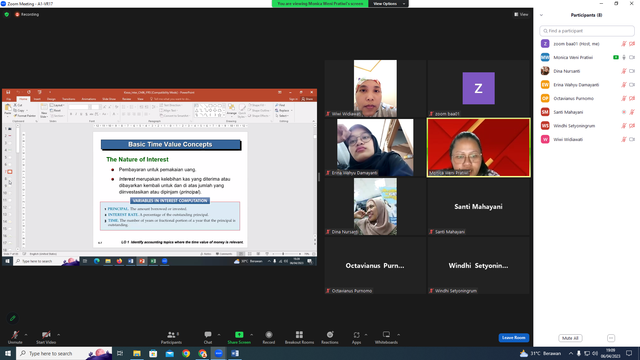This screenshot has height=360, width=640.
Task: Collapse the Participants panel chevron
Action: point(541,15)
